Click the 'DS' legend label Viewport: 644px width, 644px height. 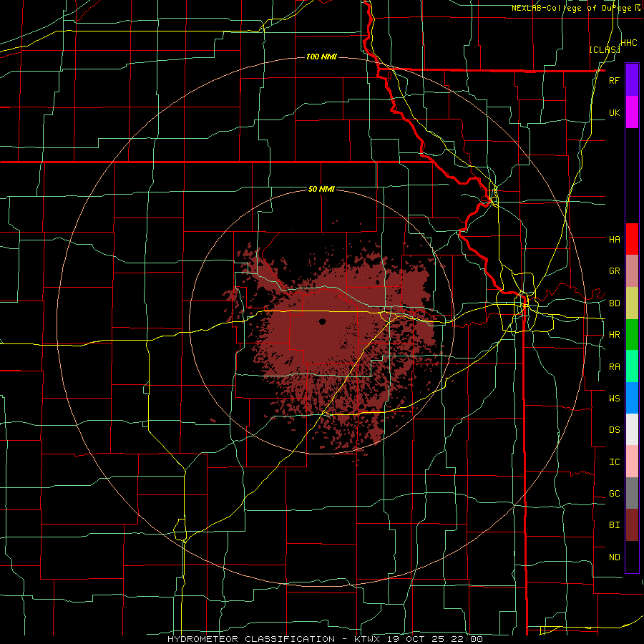[614, 430]
